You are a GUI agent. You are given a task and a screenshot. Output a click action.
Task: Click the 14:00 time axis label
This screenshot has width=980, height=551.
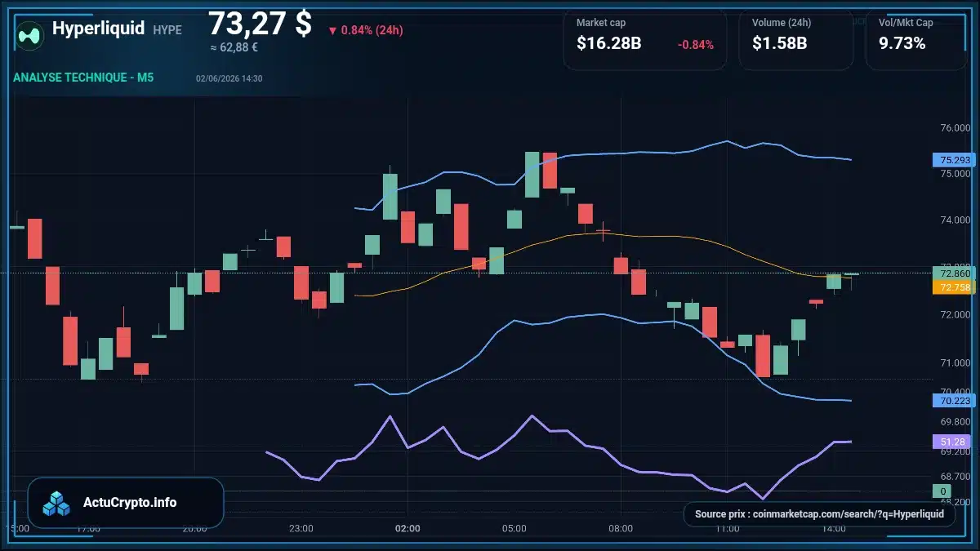(x=834, y=529)
